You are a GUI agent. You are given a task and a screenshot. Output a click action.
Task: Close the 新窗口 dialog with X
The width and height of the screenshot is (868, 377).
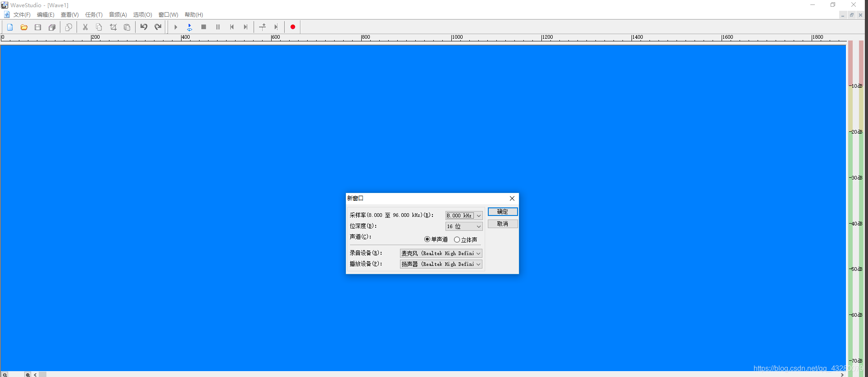pos(512,198)
